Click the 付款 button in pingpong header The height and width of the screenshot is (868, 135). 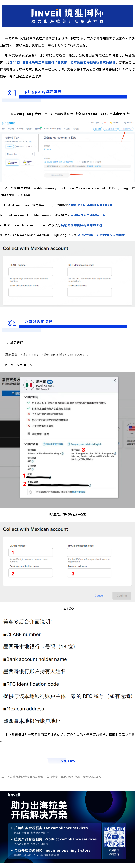pyautogui.click(x=98, y=129)
